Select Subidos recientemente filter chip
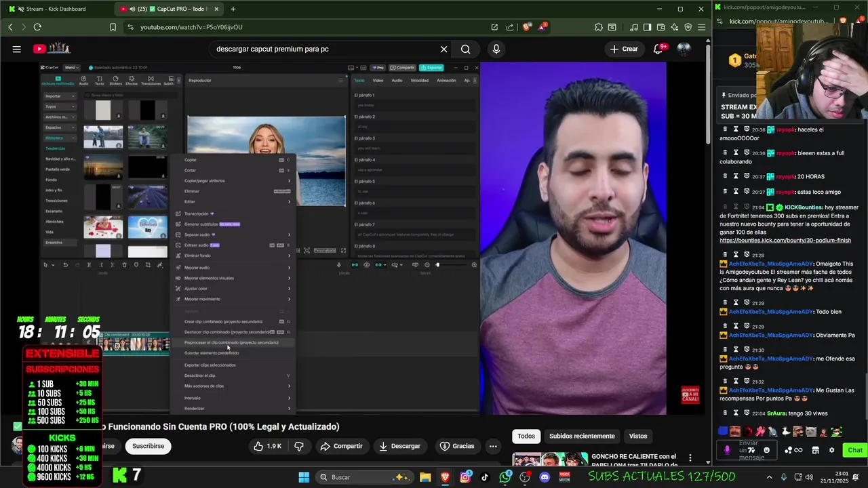Screen dimensions: 868x488 [582, 436]
